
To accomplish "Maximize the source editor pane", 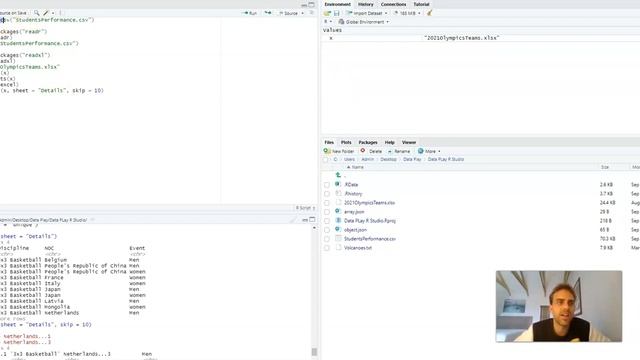I will click(x=311, y=4).
